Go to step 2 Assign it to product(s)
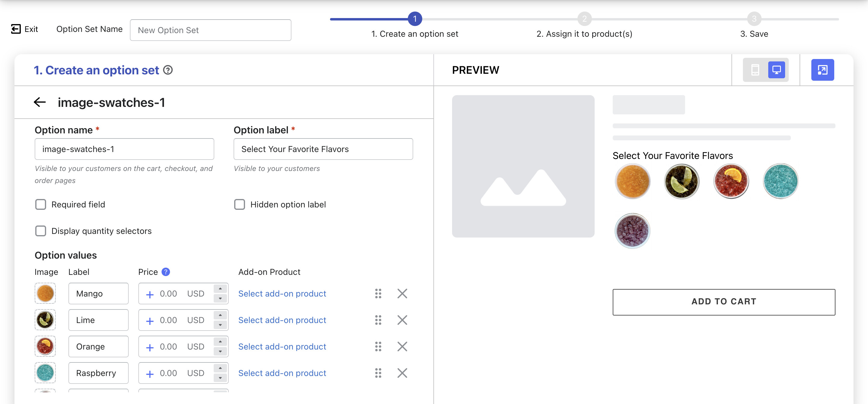Image resolution: width=868 pixels, height=404 pixels. 584,19
